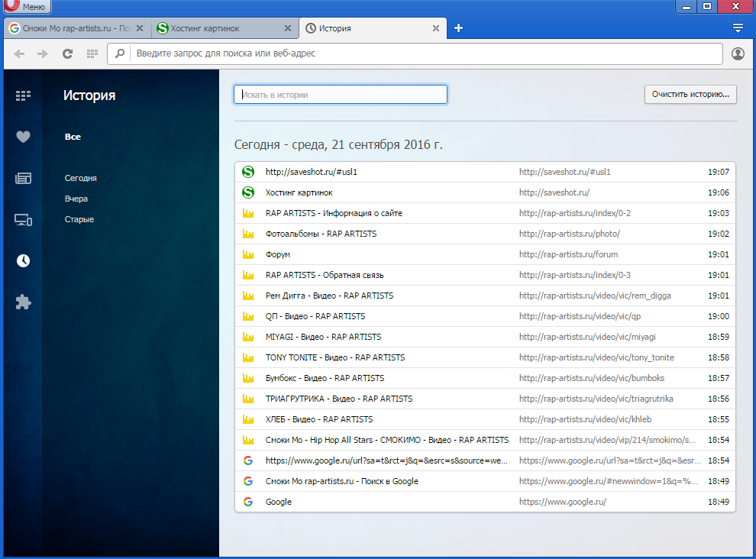This screenshot has width=756, height=559.
Task: Click the https://www.google.ru/ URL text
Action: point(563,502)
